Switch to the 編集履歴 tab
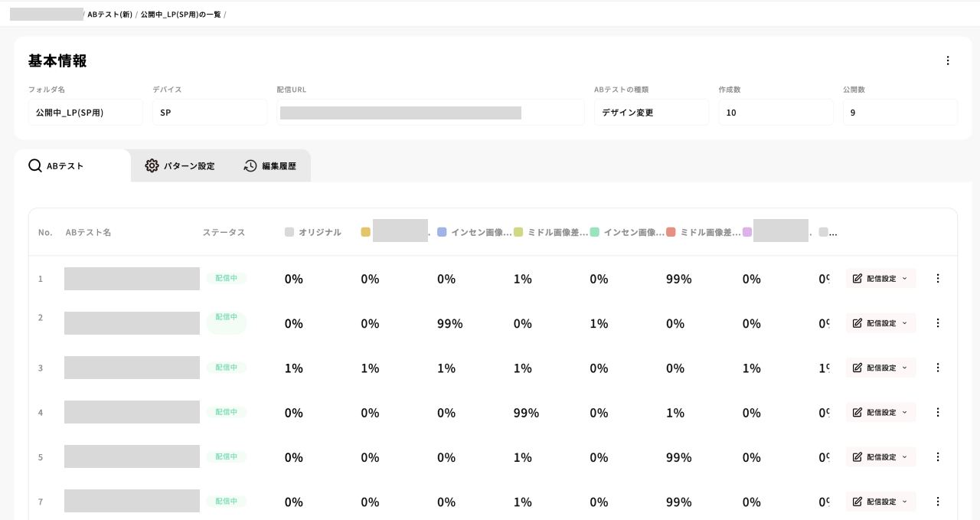The height and width of the screenshot is (520, 980). click(279, 165)
